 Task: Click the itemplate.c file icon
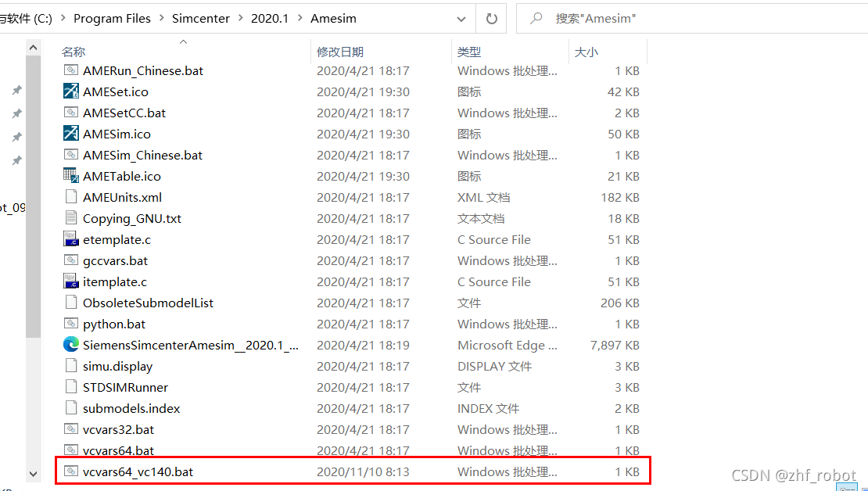(x=71, y=281)
